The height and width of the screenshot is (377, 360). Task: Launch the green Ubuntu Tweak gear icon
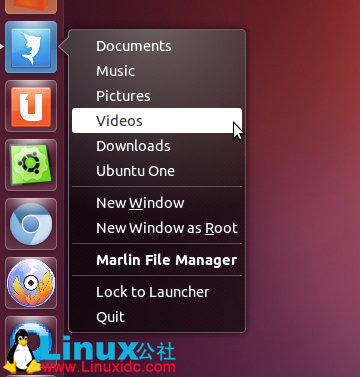click(31, 165)
